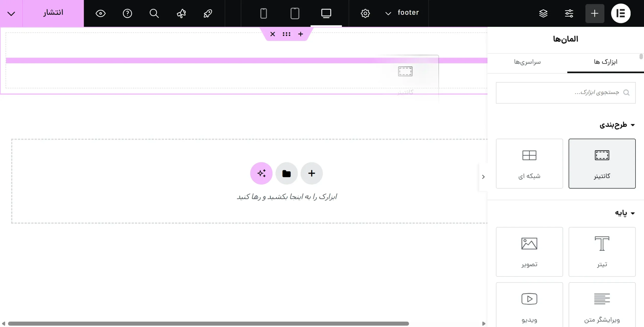
Task: Focus the جستجوی ابزارک search field
Action: click(566, 93)
